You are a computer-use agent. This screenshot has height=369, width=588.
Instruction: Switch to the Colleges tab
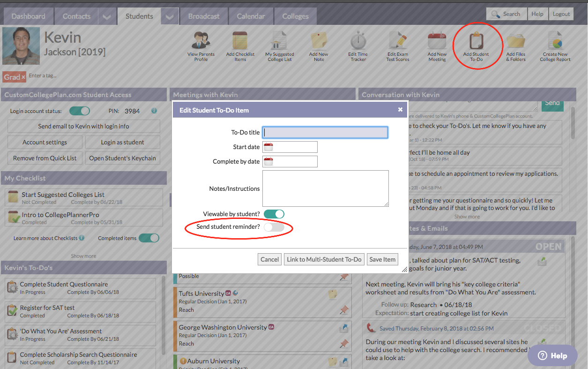pos(296,16)
